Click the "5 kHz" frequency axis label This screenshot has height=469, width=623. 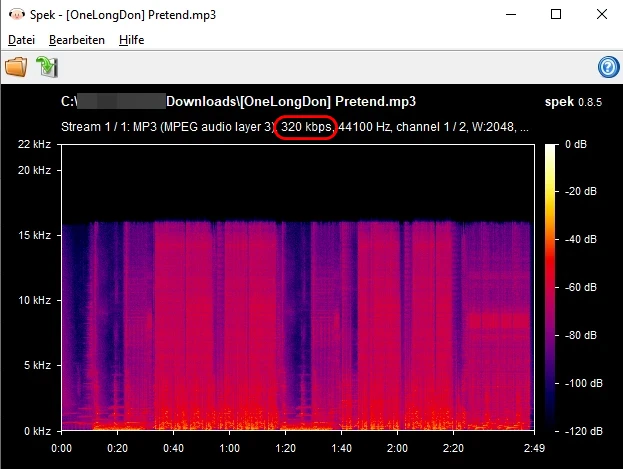[x=37, y=365]
